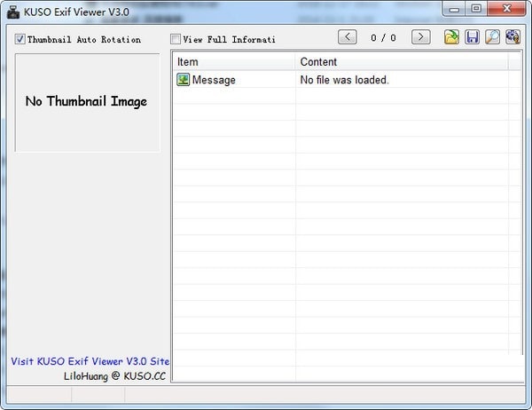Disable Thumbnail Auto Rotation checkbox
The height and width of the screenshot is (410, 532).
point(20,39)
